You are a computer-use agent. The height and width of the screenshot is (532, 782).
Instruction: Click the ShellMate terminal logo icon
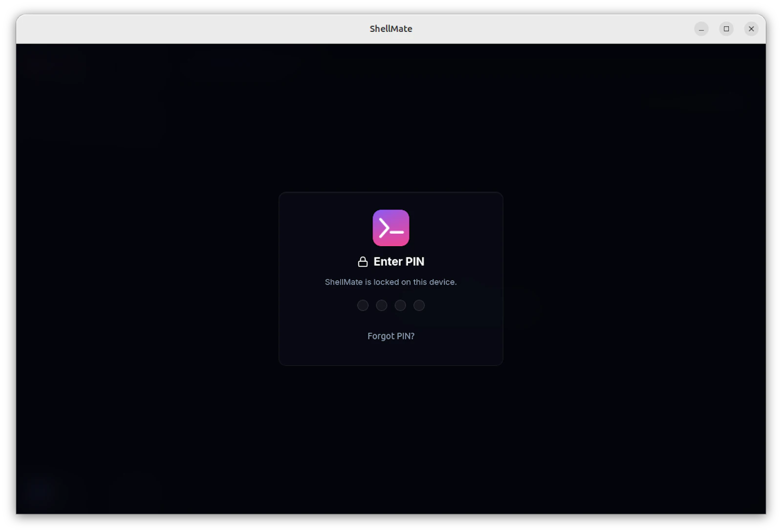click(x=391, y=228)
